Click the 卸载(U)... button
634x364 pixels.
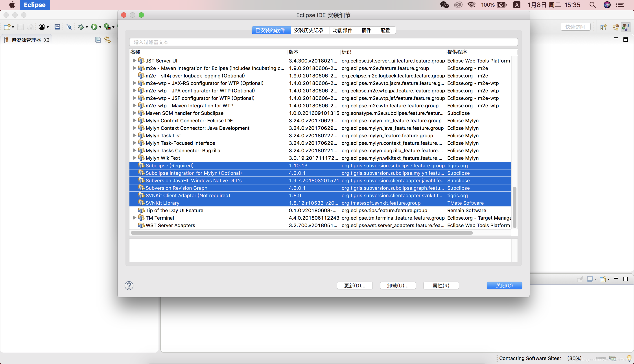click(398, 285)
